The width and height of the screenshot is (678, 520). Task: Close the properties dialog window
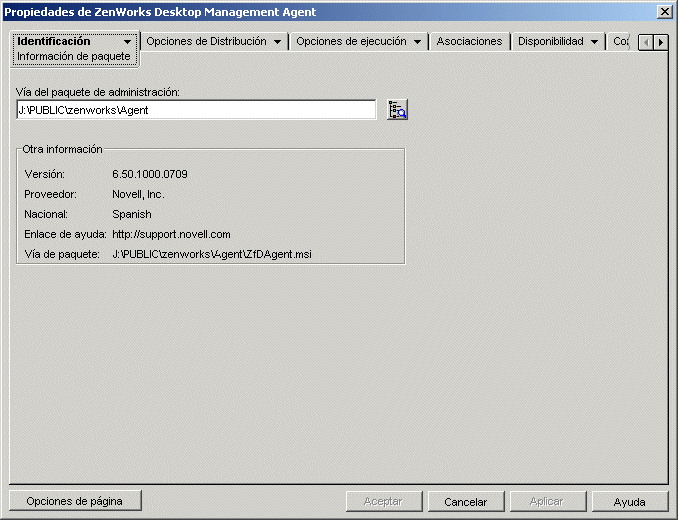click(x=664, y=12)
